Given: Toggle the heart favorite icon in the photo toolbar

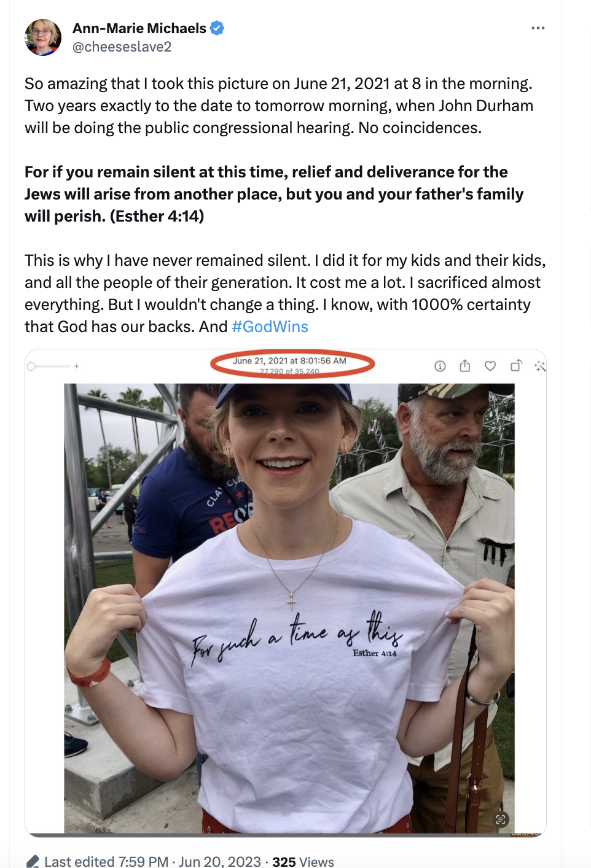Looking at the screenshot, I should [x=490, y=366].
